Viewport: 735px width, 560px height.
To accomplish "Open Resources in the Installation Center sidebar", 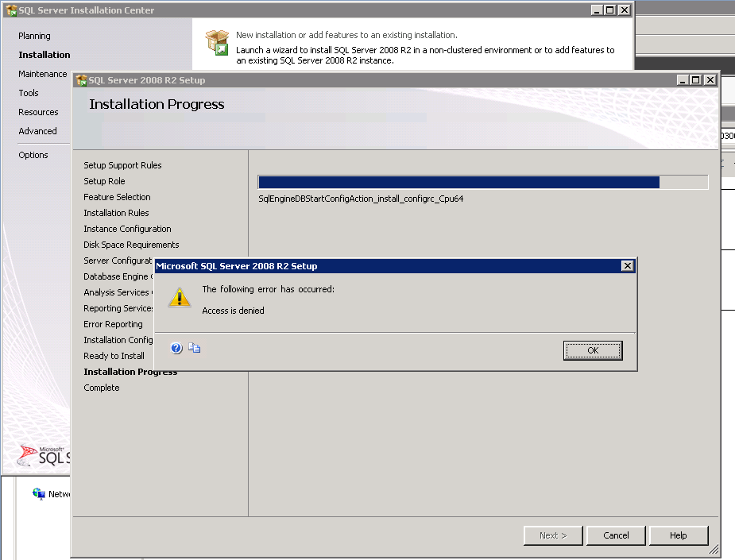I will coord(38,112).
